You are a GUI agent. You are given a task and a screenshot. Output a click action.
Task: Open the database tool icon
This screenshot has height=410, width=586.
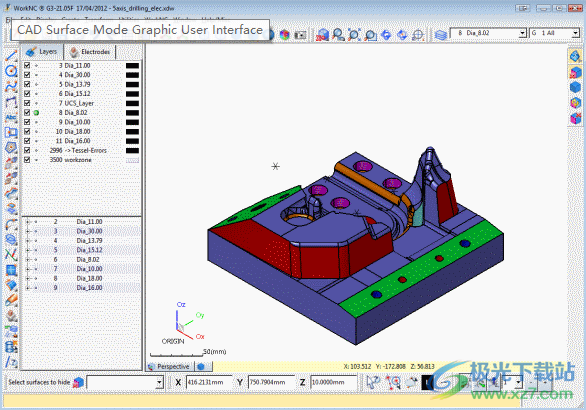11,346
